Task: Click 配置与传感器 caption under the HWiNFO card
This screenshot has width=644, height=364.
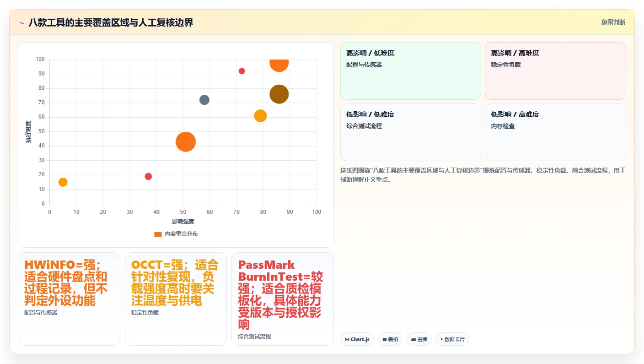Action: 41,313
